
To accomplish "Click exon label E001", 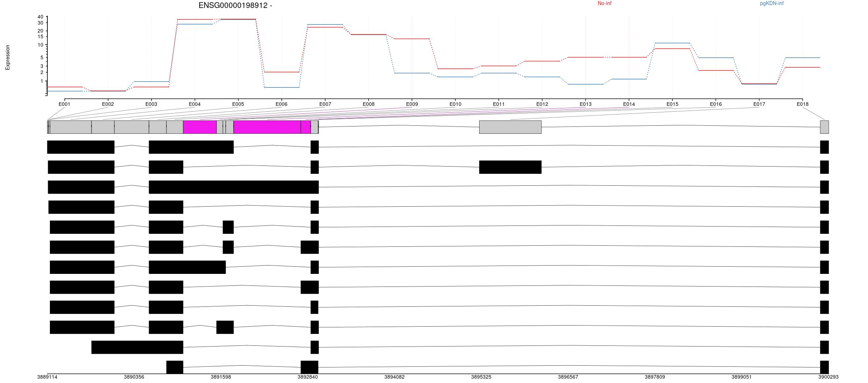I will click(64, 104).
